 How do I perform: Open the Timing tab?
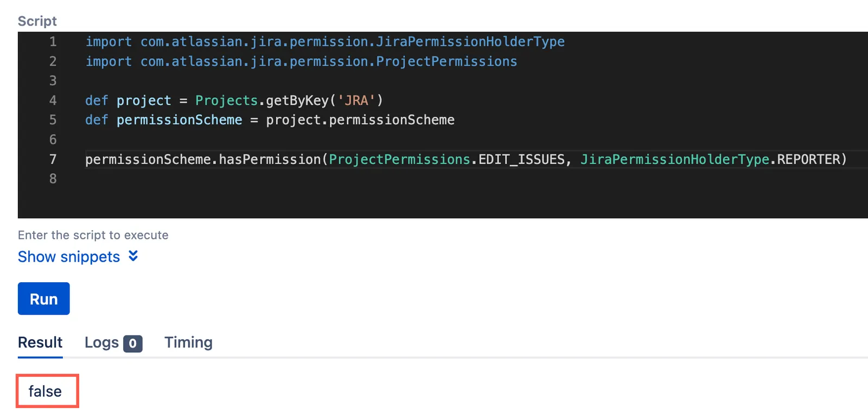click(x=188, y=342)
